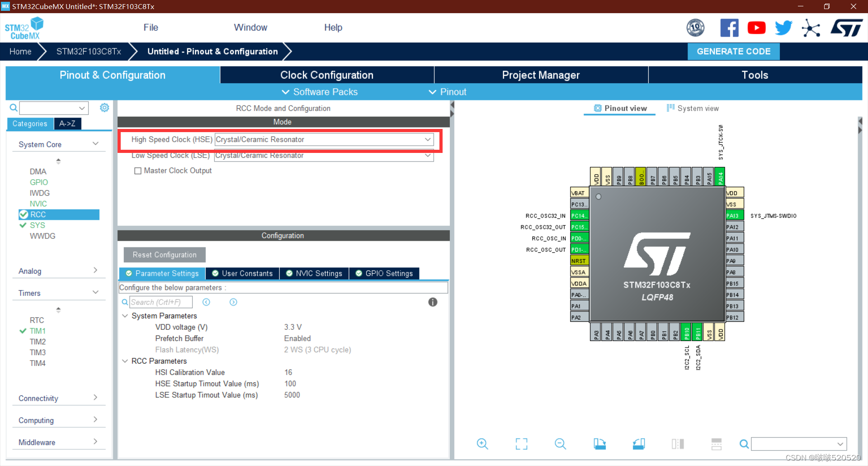Open Software Packs dropdown menu
The image size is (868, 466).
click(x=320, y=92)
